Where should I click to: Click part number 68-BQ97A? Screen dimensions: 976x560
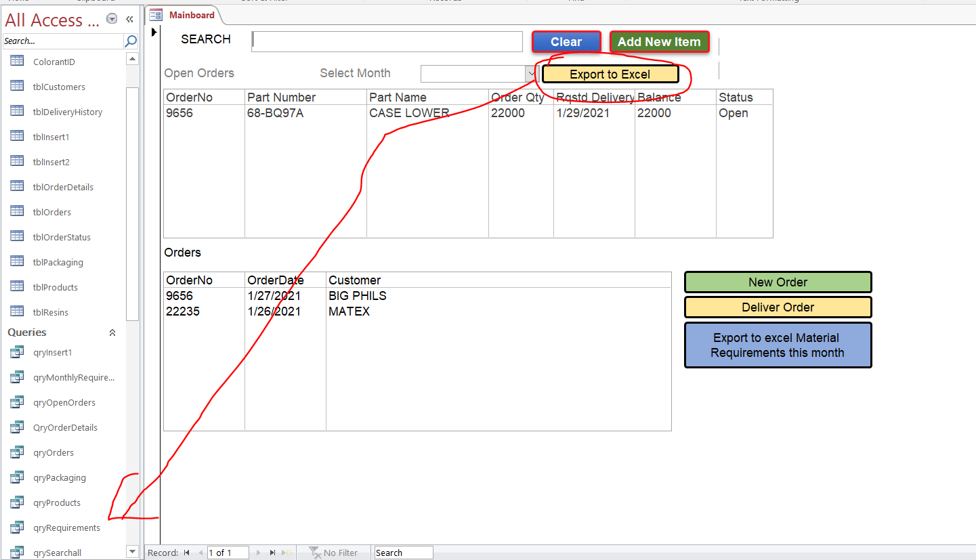(276, 113)
